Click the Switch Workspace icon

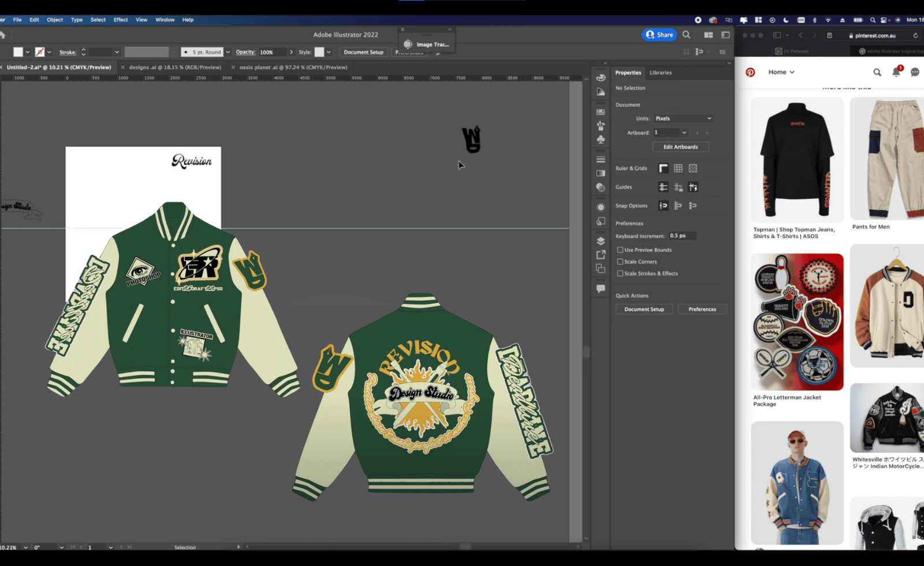[725, 35]
